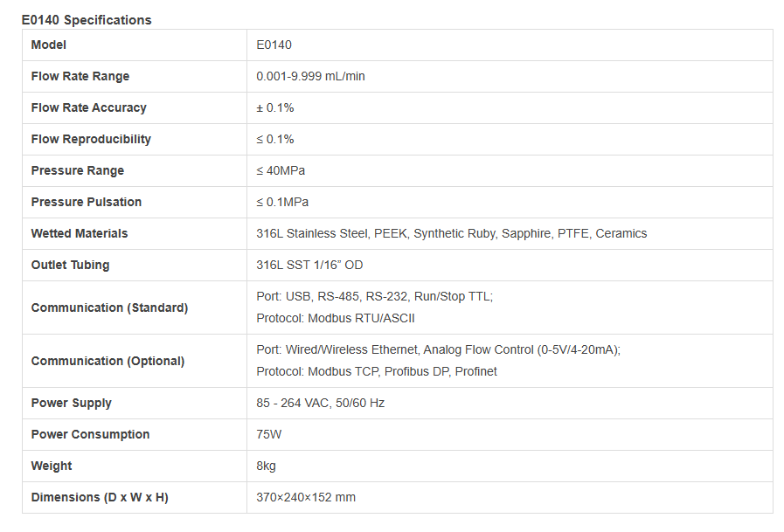
Task: Click the Protocol: Modbus RTU/ASCII text
Action: click(x=336, y=319)
